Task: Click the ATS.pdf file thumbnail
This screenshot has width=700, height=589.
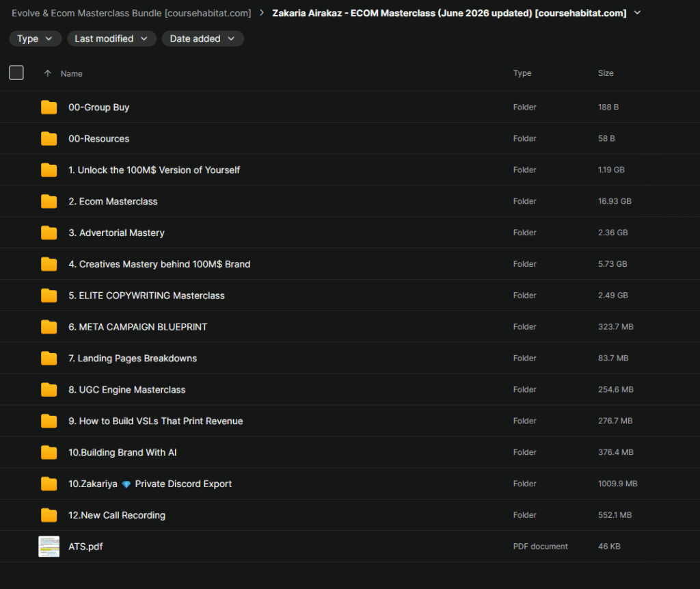Action: coord(49,547)
